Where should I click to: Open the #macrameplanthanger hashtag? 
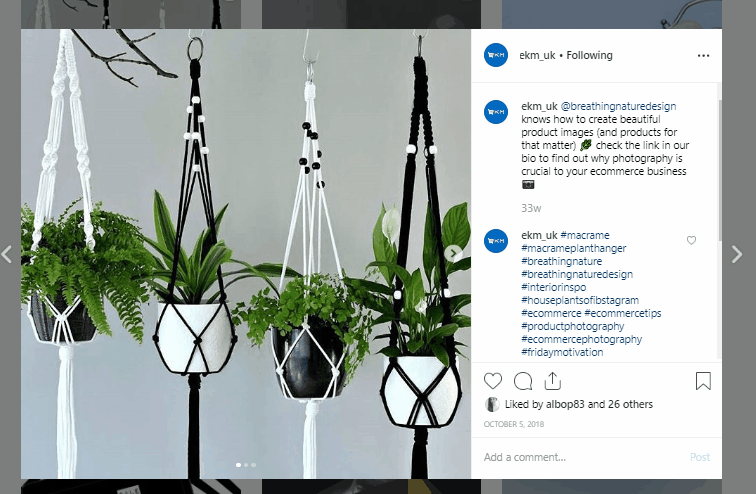tap(573, 248)
